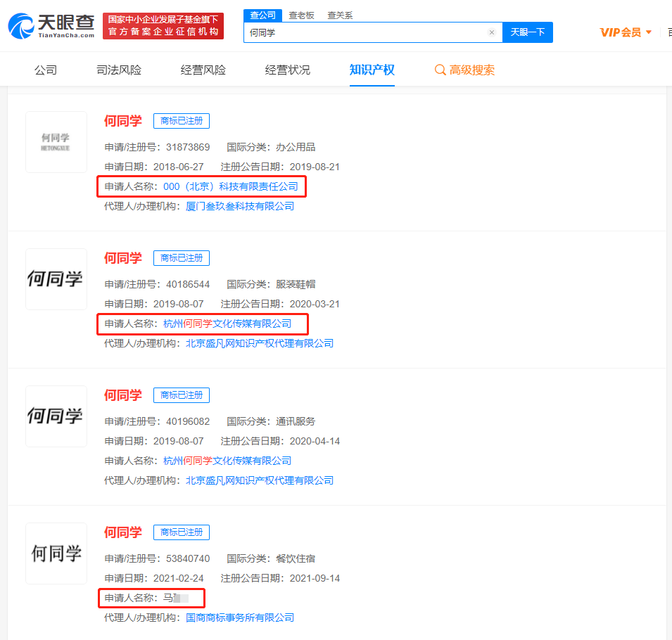Select the 查公司 search tab

(262, 15)
